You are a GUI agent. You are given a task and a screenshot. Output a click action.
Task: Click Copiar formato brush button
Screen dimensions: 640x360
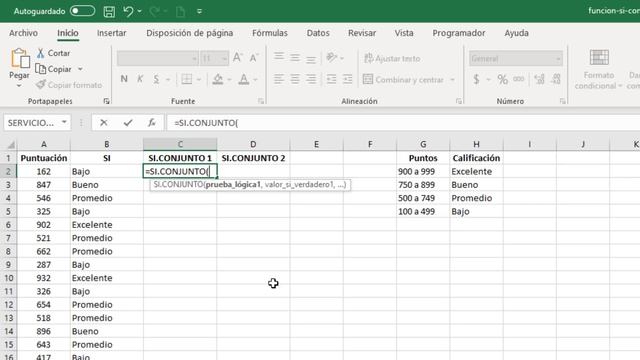(x=69, y=85)
